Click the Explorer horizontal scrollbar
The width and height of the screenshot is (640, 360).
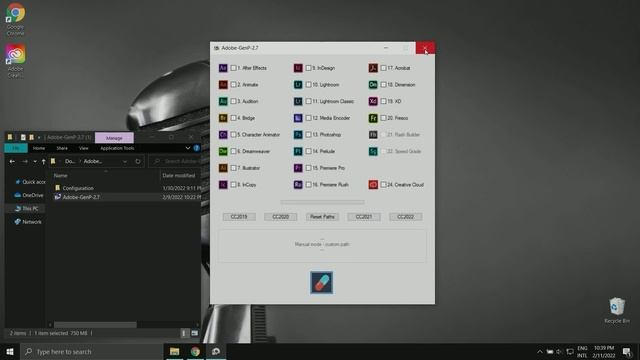[x=96, y=325]
